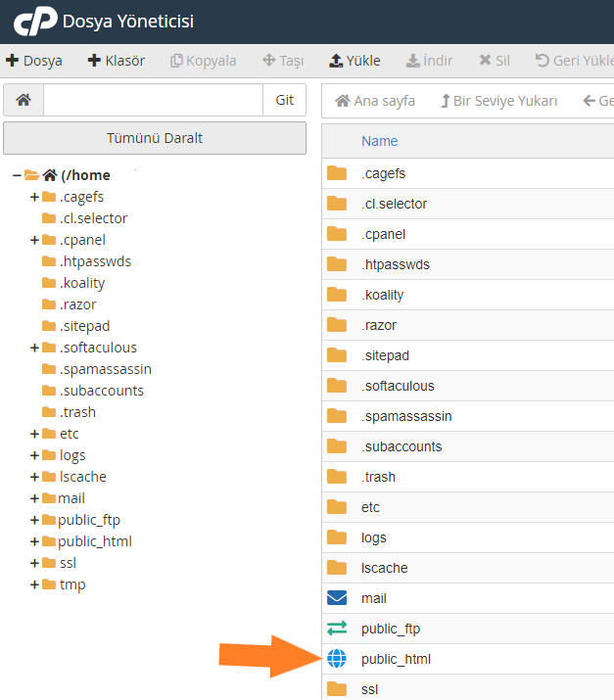Click the lscache folder icon in file list
614x700 pixels.
[x=337, y=568]
